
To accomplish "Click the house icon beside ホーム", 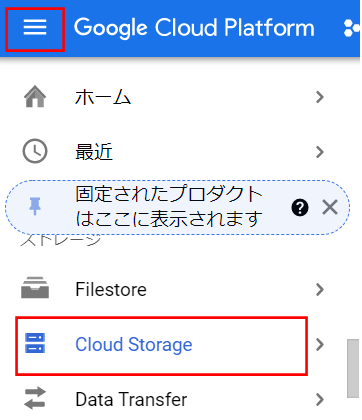I will [x=35, y=97].
